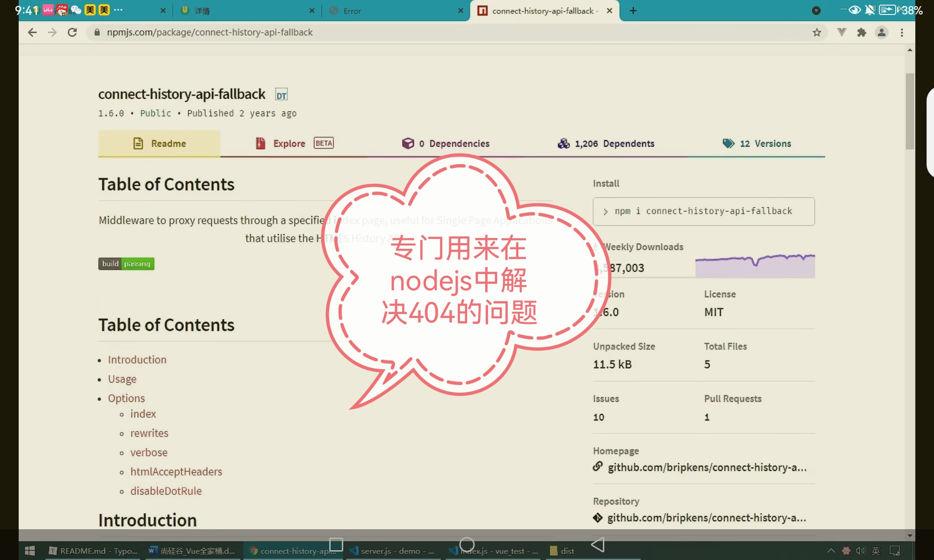Open the Homepage GitHub link
Image resolution: width=934 pixels, height=560 pixels.
click(x=707, y=468)
